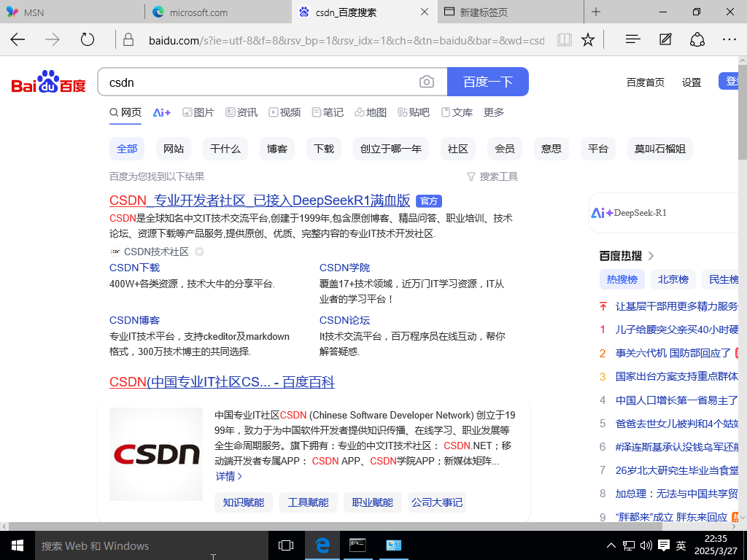Select the 笔记 search category
This screenshot has width=747, height=560.
click(x=328, y=112)
